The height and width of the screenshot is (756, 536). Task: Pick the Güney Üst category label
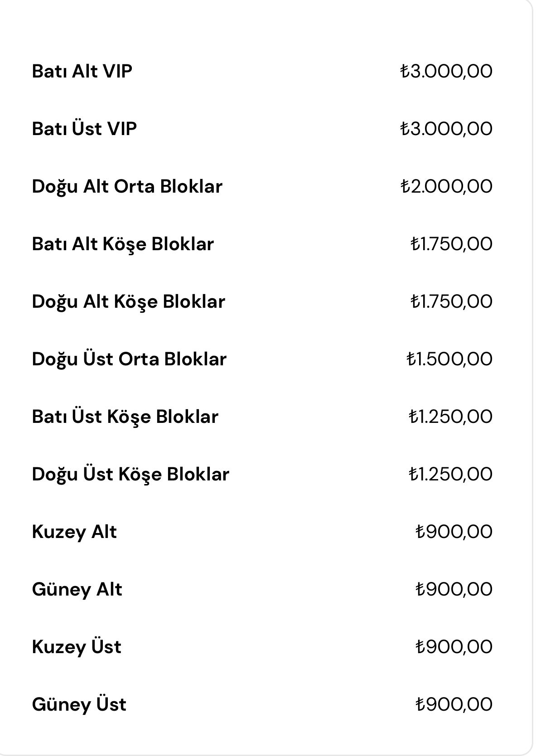[x=79, y=705]
